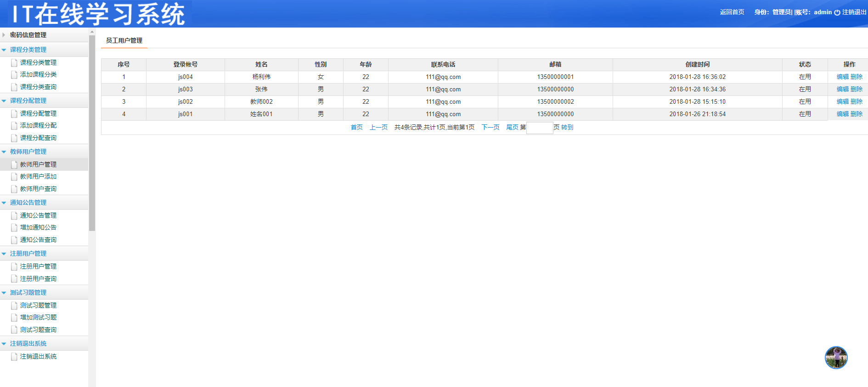The height and width of the screenshot is (387, 868).
Task: Select 教师用户查询 in the sidebar
Action: 38,189
